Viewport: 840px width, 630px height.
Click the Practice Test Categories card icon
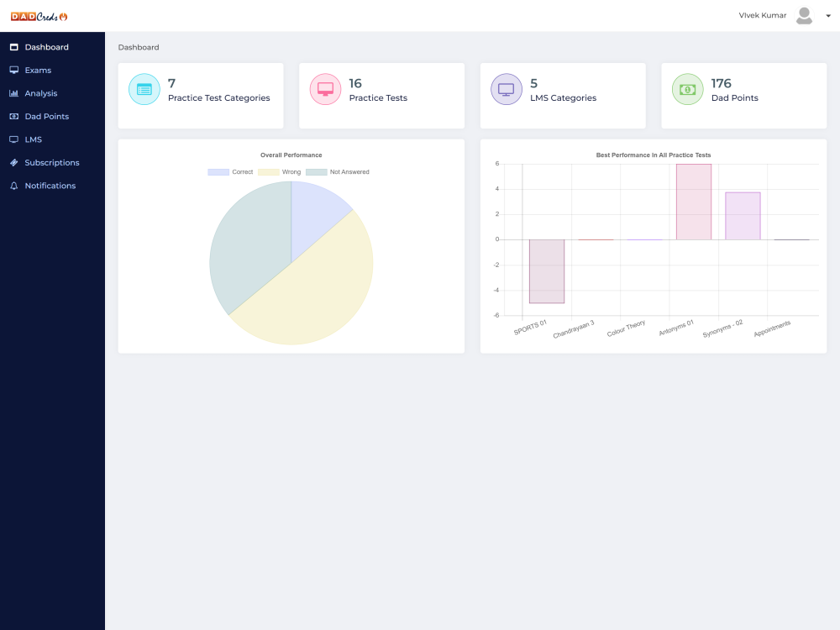(144, 89)
